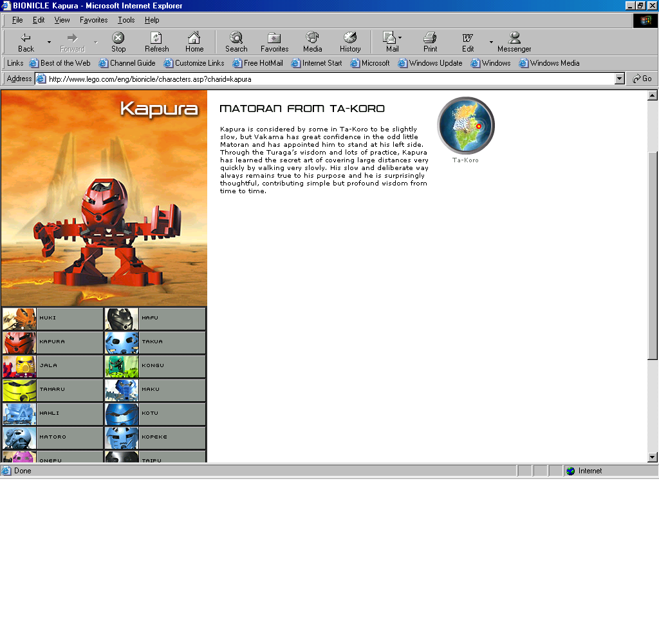Open Free HotMail link
Viewport: 659px width, 644px height.
(x=258, y=63)
